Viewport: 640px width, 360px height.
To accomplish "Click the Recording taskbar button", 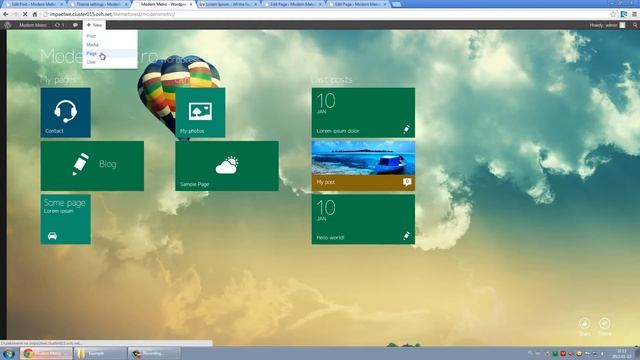I will pos(154,353).
